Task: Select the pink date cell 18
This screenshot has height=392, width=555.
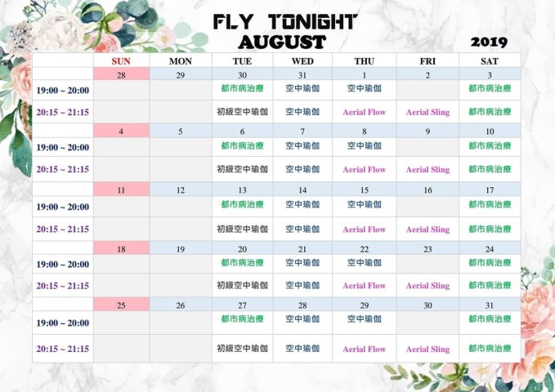Action: tap(121, 248)
